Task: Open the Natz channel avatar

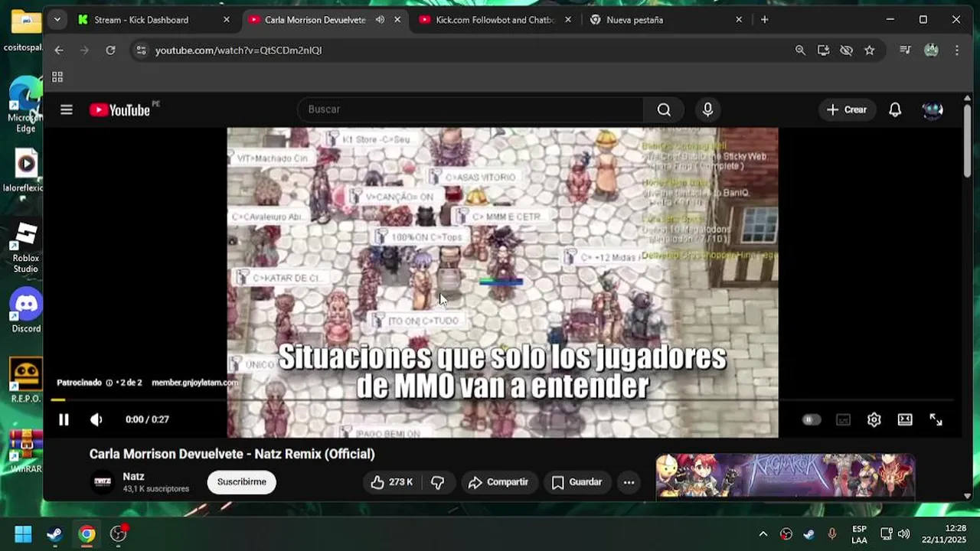Action: pyautogui.click(x=103, y=482)
